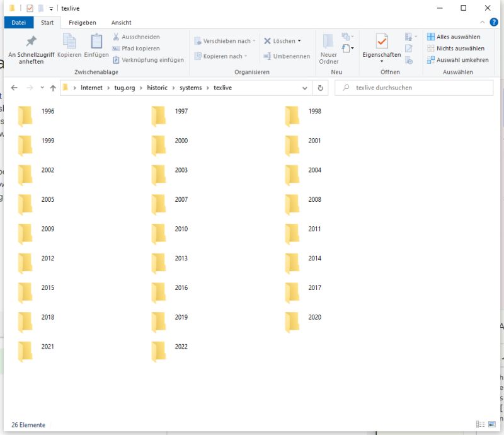The width and height of the screenshot is (504, 435).
Task: Click Umbenennen in Organisieren group
Action: [287, 56]
